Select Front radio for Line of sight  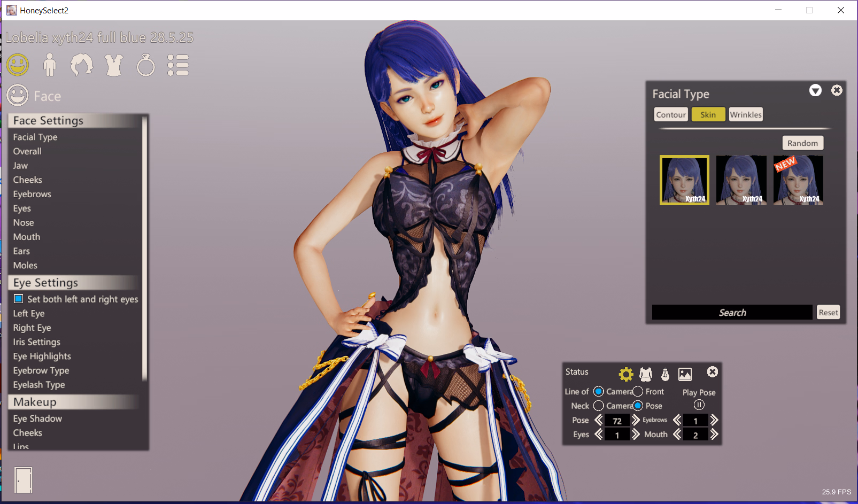point(638,392)
